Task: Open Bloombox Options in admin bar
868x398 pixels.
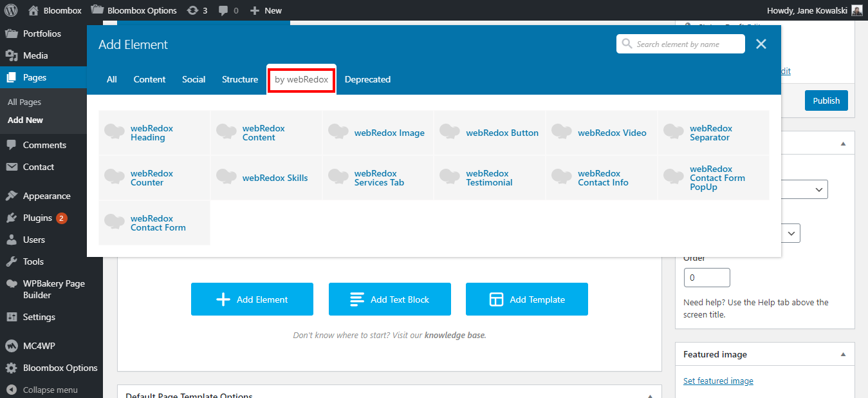Action: tap(134, 10)
